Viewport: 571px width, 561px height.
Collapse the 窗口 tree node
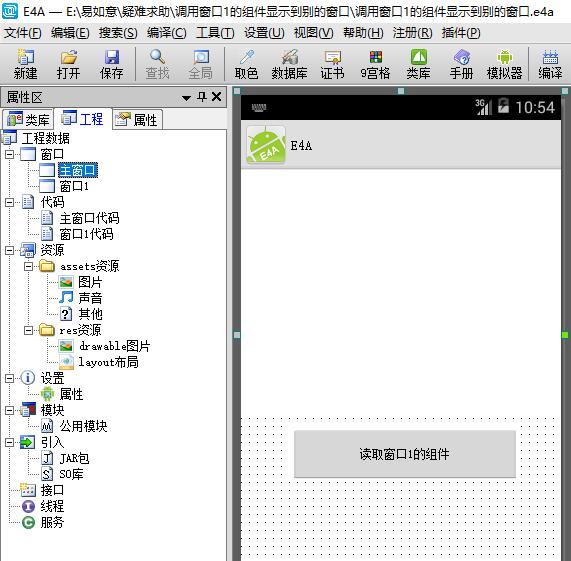click(9, 154)
